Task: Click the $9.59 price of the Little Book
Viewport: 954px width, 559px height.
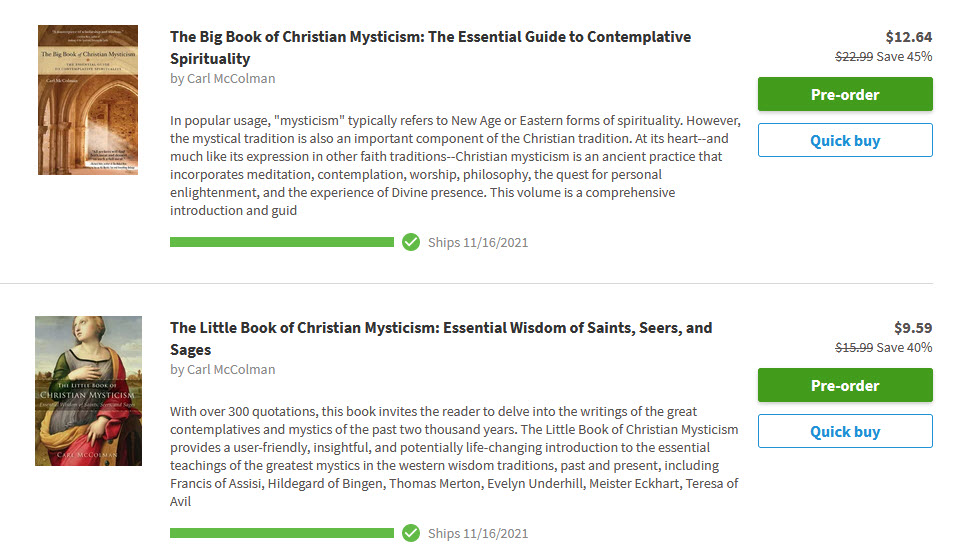Action: pyautogui.click(x=913, y=328)
